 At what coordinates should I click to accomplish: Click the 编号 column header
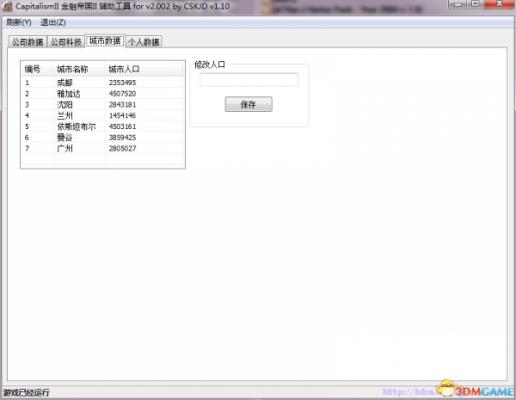[37, 69]
